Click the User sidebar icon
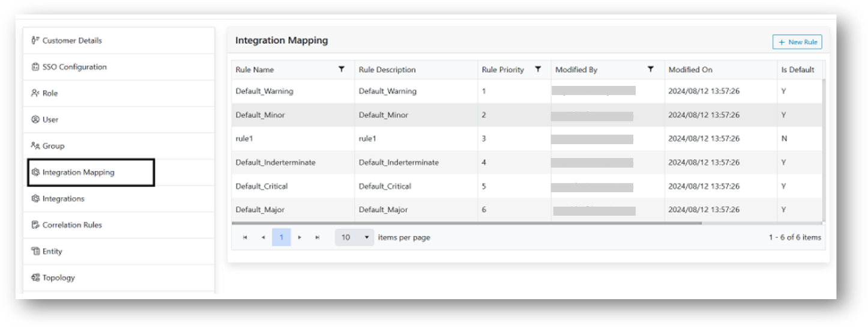868x328 pixels. pyautogui.click(x=35, y=120)
